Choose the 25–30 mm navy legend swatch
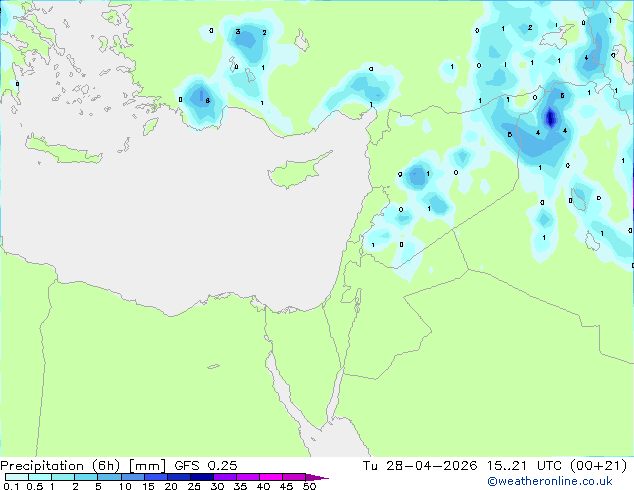This screenshot has width=634, height=490. [x=201, y=477]
